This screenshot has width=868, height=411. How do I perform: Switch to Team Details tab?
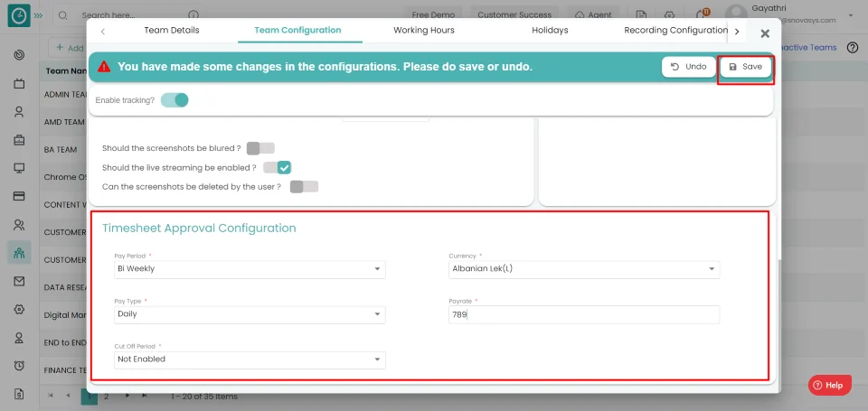172,31
